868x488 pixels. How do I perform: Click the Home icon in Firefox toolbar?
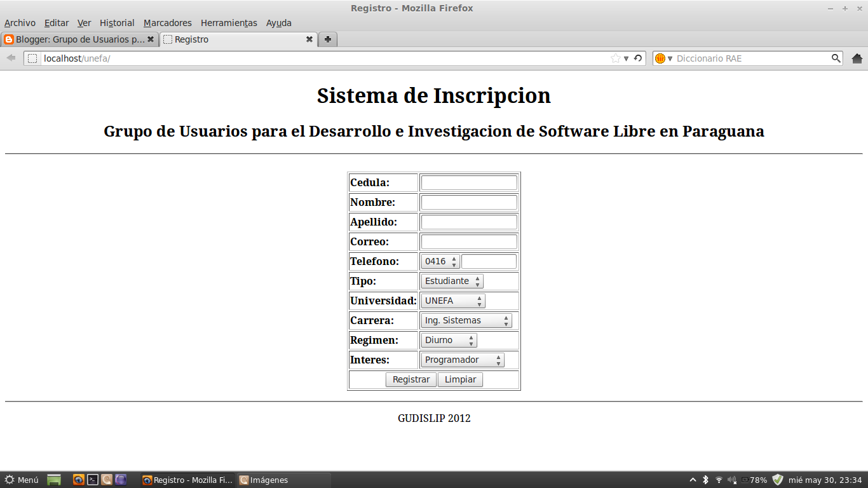857,58
